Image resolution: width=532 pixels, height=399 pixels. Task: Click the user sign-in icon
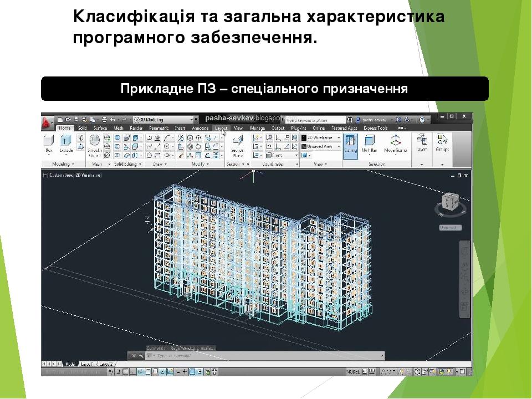357,120
